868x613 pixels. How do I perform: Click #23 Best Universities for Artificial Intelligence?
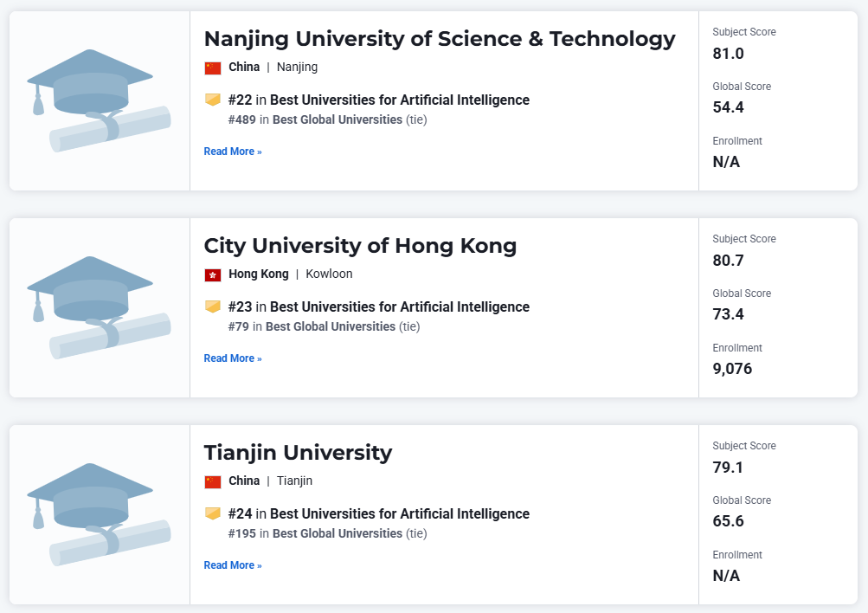[x=379, y=306]
